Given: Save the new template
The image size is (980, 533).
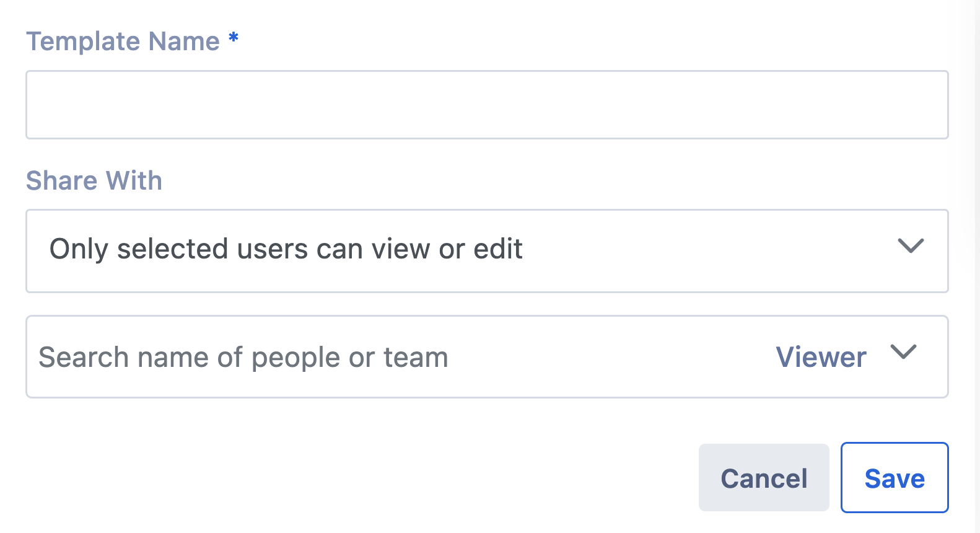Looking at the screenshot, I should (x=894, y=478).
